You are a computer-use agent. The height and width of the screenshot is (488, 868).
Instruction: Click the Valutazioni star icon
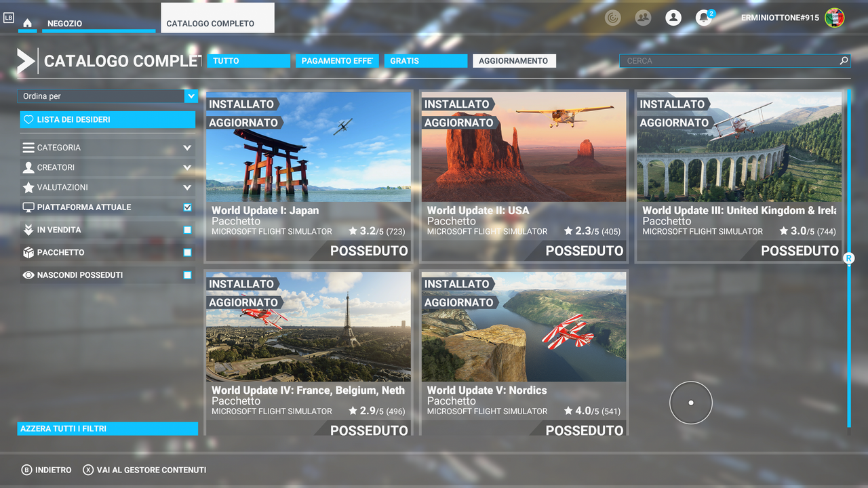(28, 187)
